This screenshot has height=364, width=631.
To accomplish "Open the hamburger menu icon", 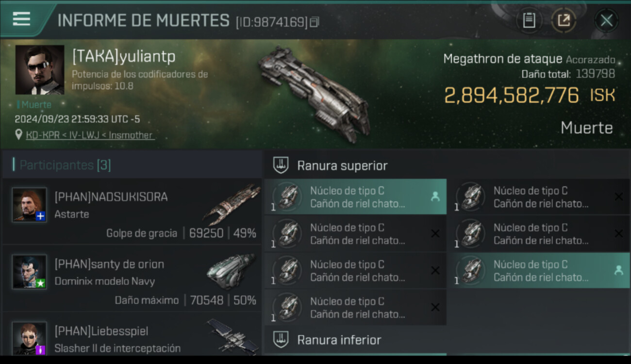I will pos(21,19).
